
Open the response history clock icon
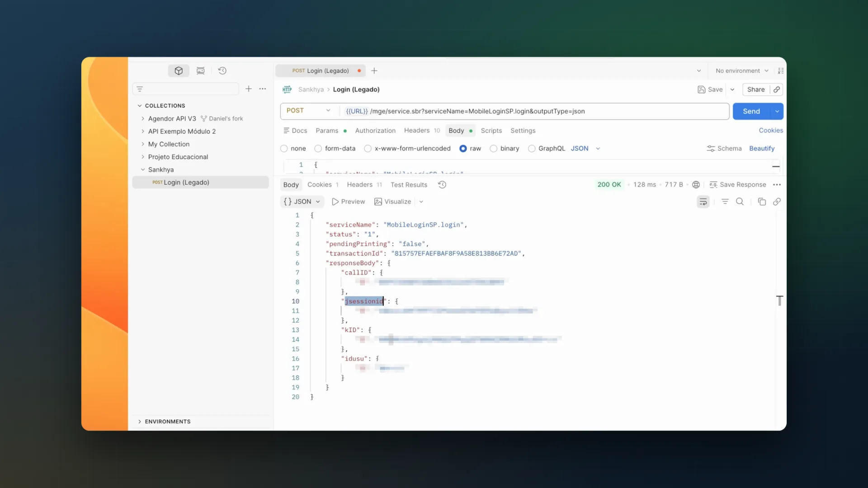442,184
